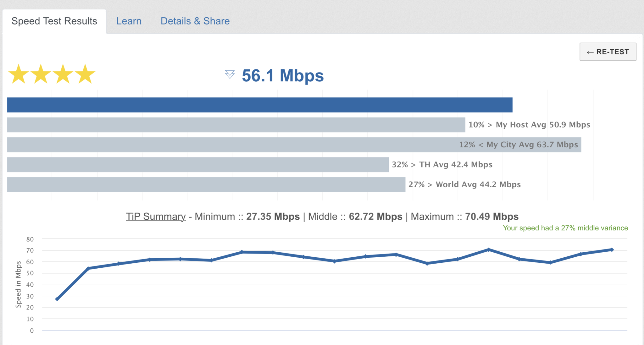Viewport: 644px width, 345px height.
Task: Click the first lowest point on the speed graph
Action: point(57,299)
